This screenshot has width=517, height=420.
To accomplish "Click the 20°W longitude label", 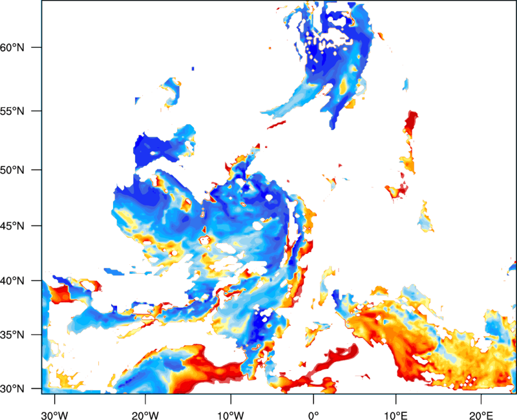I will 145,415.
